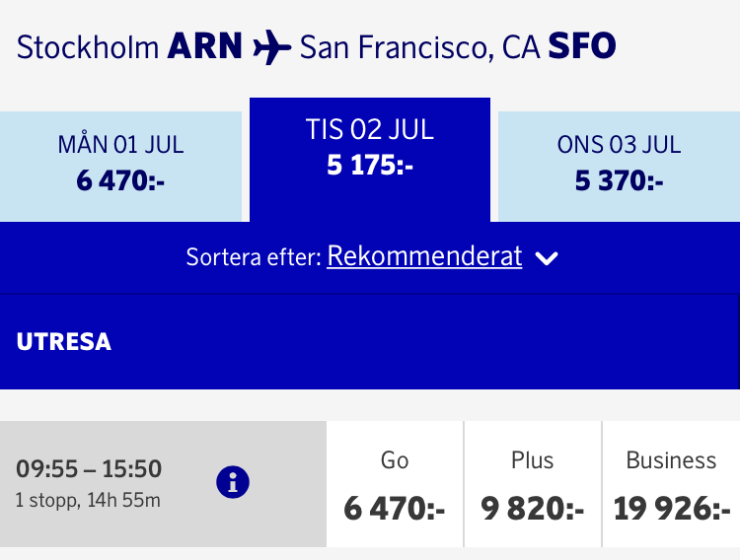Select the SFO airport code
The image size is (740, 560).
[x=582, y=46]
